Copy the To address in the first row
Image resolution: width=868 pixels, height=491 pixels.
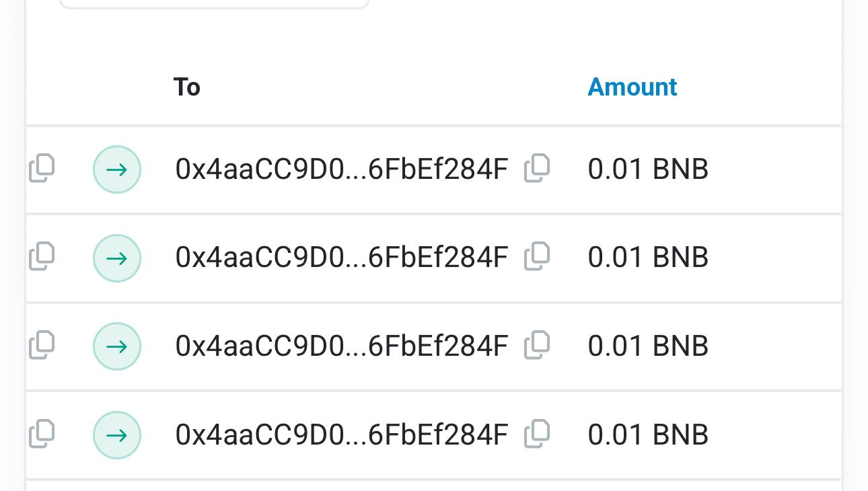coord(537,168)
